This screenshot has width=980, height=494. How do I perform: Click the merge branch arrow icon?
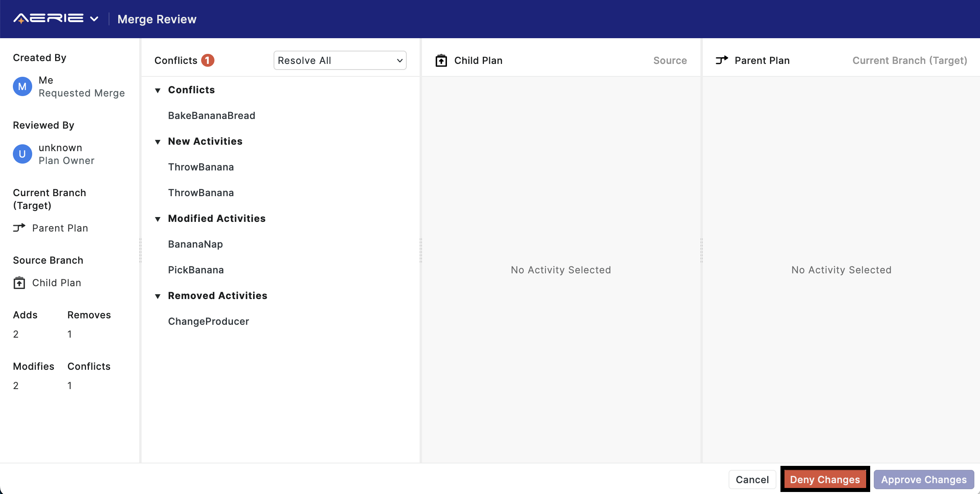click(x=19, y=228)
